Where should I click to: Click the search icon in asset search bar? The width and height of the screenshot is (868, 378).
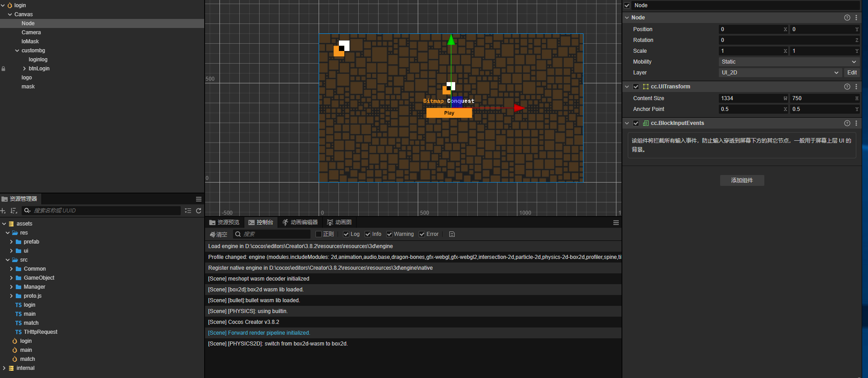coord(27,211)
